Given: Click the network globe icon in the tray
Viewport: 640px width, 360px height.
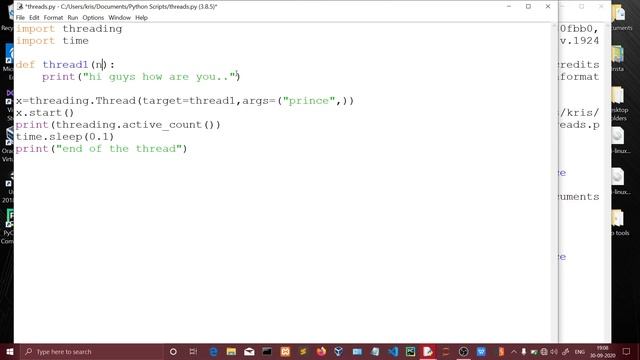Looking at the screenshot, I should pyautogui.click(x=544, y=352).
